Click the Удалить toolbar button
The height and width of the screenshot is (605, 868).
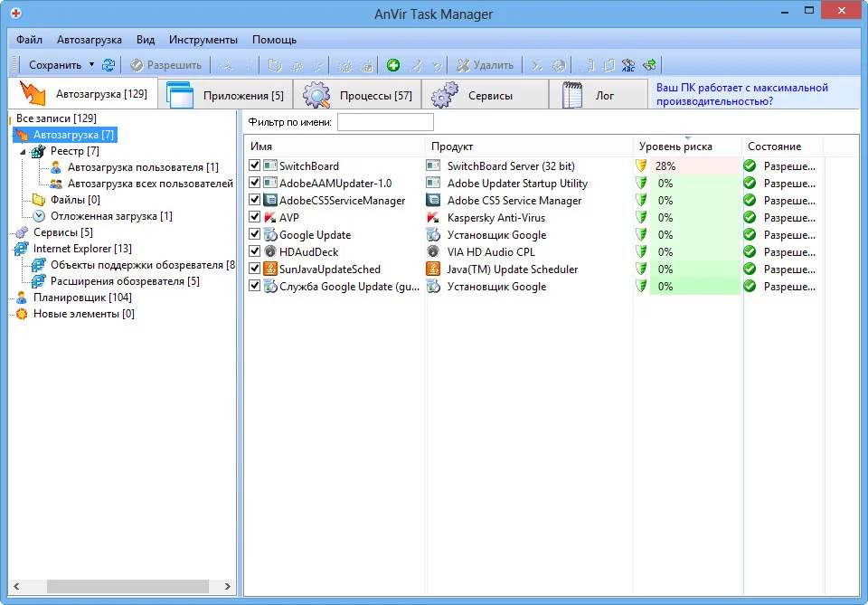[x=485, y=65]
